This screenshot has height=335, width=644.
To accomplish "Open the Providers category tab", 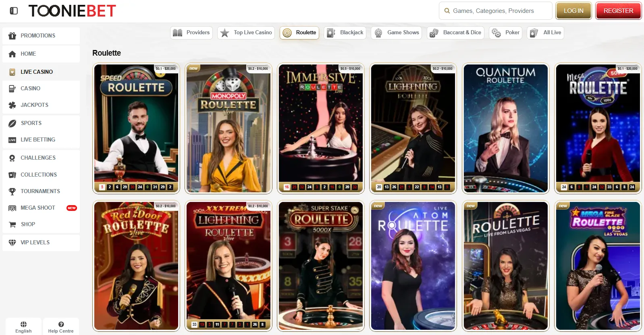I will 191,33.
